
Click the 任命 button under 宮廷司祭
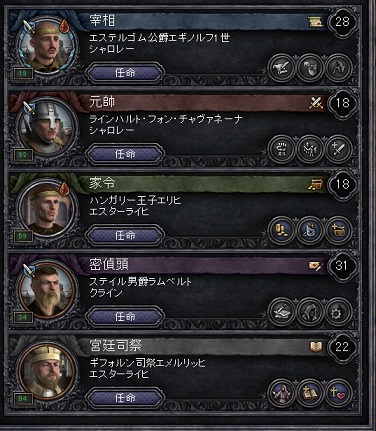(125, 397)
